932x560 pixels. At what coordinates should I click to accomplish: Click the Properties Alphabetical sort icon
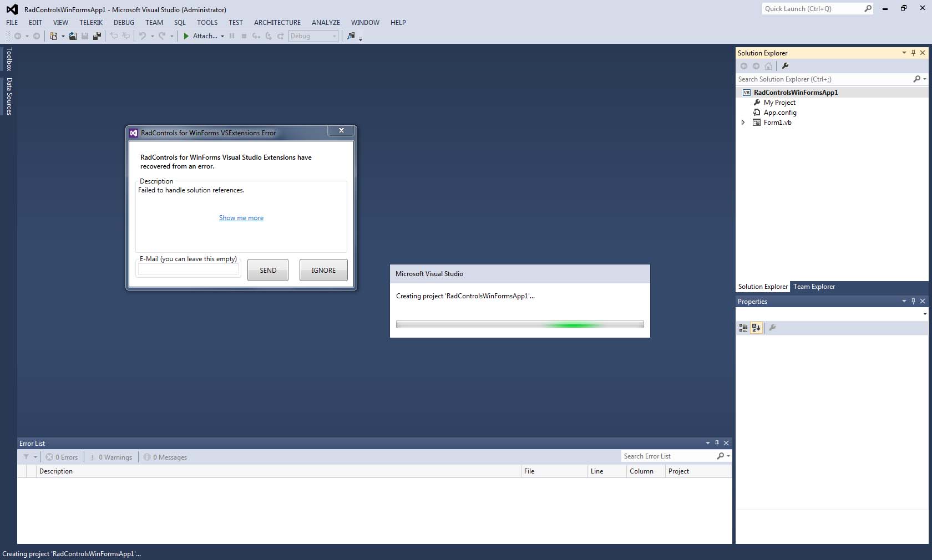756,328
